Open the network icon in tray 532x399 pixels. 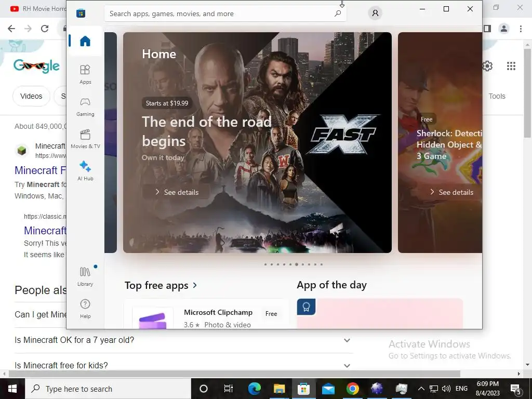click(x=434, y=389)
